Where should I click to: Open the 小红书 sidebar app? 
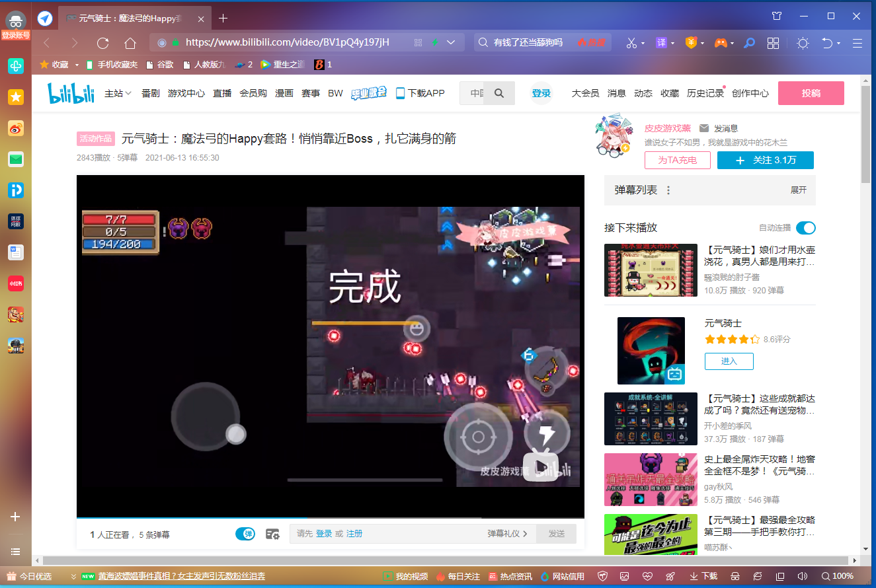coord(16,283)
